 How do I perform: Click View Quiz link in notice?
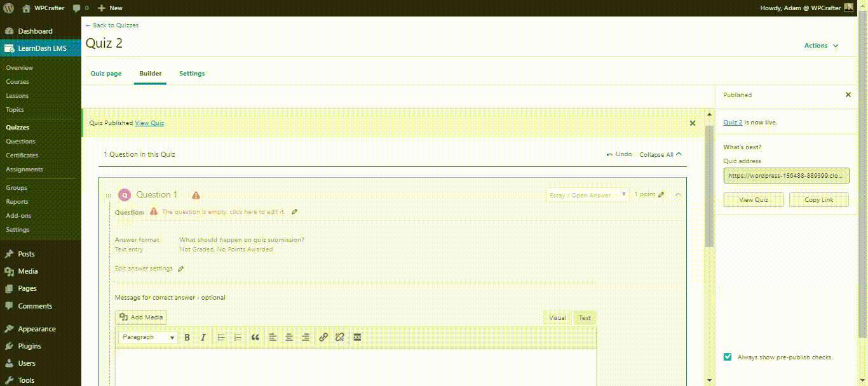click(149, 123)
